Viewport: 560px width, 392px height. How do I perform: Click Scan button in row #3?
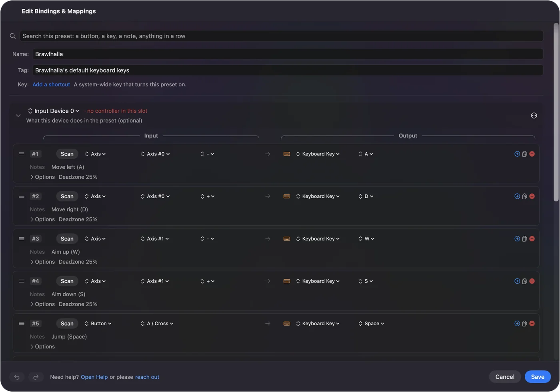pos(67,239)
